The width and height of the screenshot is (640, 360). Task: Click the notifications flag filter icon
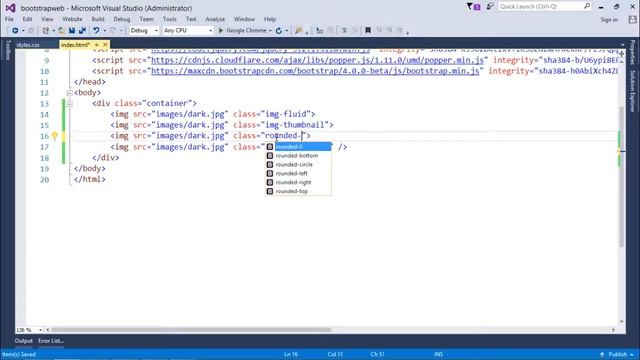[x=473, y=7]
